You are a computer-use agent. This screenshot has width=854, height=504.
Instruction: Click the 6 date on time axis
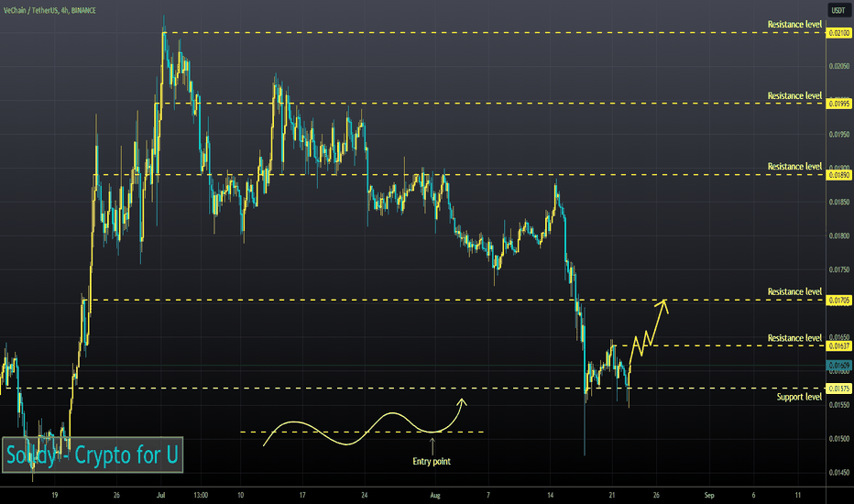pos(754,495)
